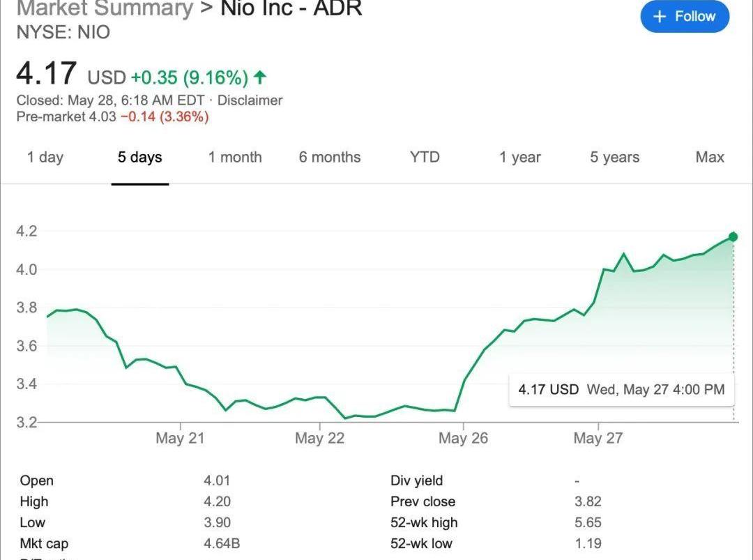The image size is (753, 560).
Task: Click the May 22 axis label
Action: click(319, 439)
